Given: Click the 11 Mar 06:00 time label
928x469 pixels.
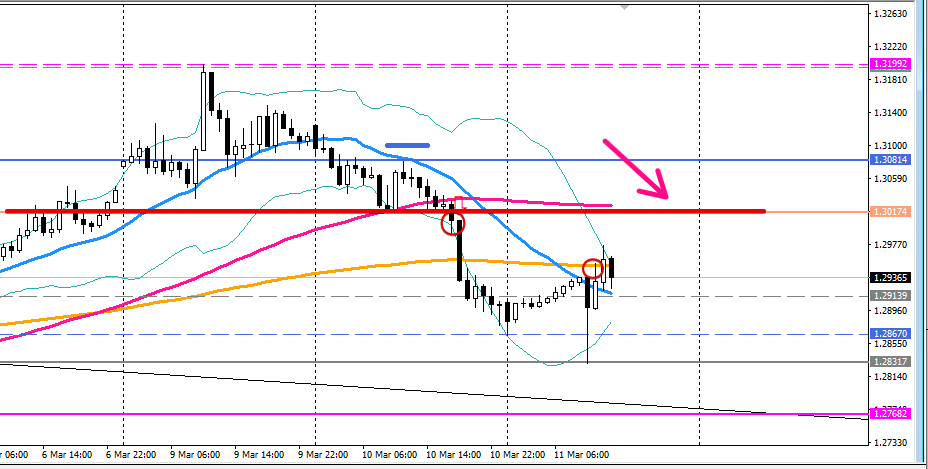Looking at the screenshot, I should (582, 455).
